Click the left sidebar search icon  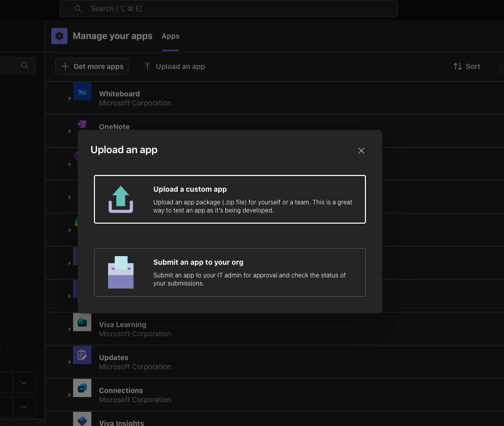click(25, 65)
